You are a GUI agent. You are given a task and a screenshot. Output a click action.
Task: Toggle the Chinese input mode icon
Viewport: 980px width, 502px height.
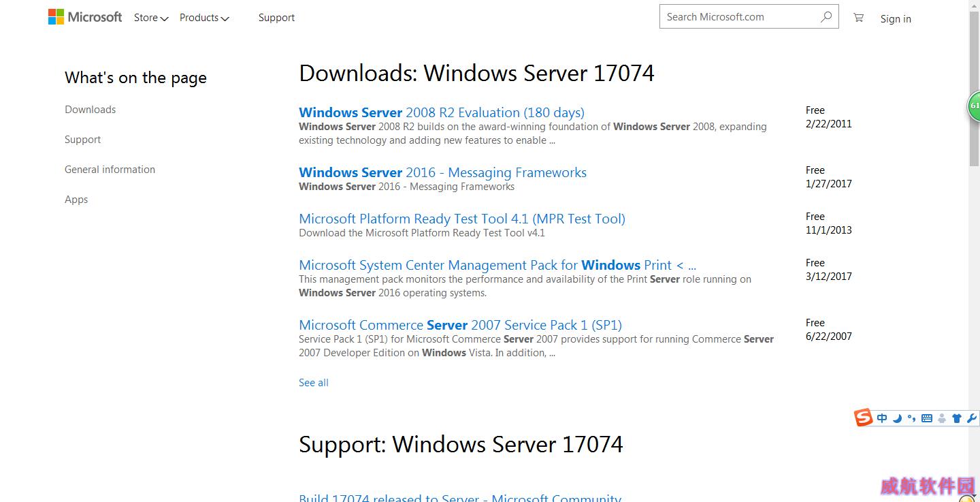coord(882,418)
